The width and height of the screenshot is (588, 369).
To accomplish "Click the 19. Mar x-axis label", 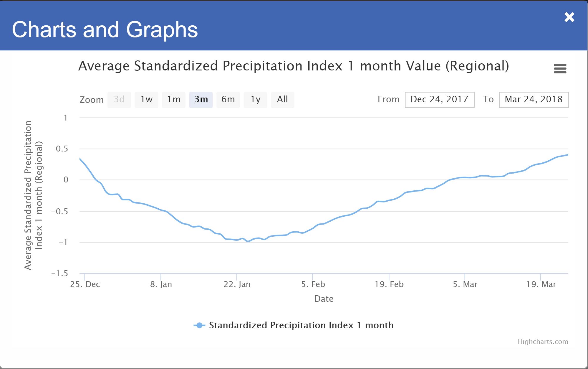I will click(x=541, y=284).
